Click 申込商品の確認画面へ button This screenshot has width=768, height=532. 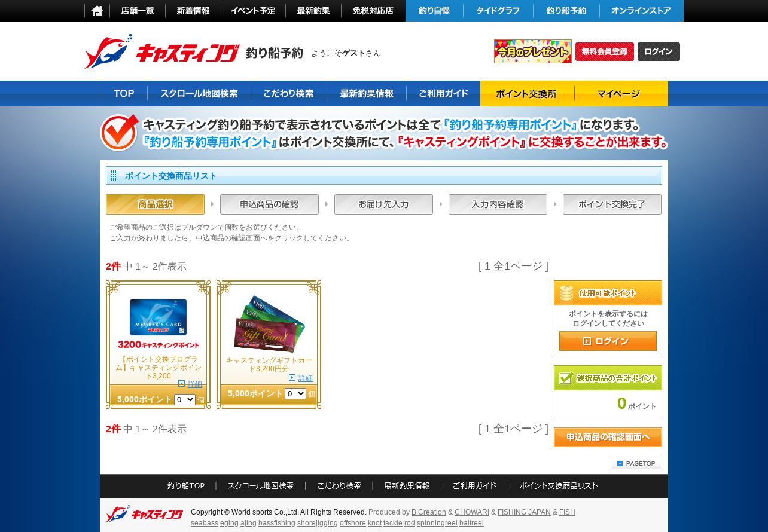(x=608, y=437)
